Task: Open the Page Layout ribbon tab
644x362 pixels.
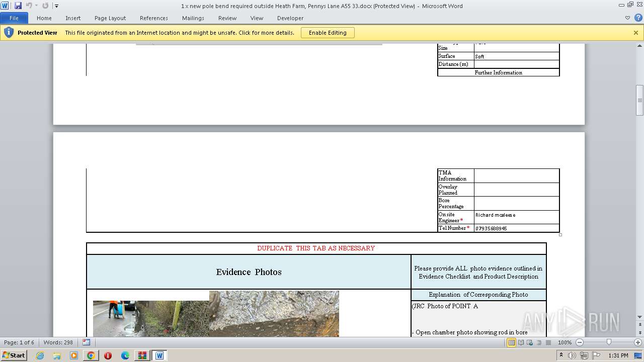Action: point(110,18)
